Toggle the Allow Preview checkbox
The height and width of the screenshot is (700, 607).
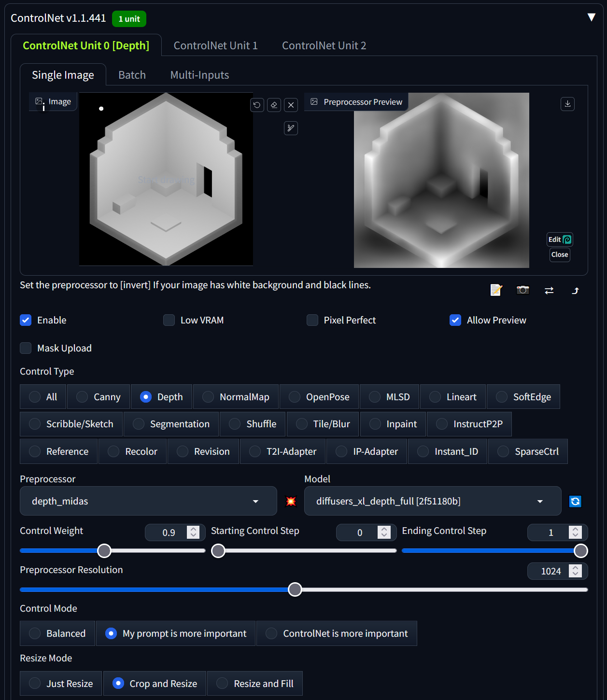point(455,320)
